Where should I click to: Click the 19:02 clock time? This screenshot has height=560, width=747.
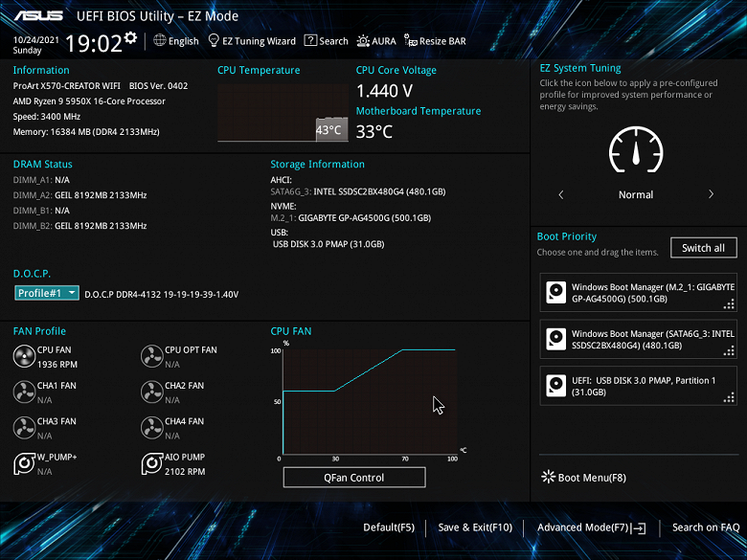click(94, 43)
